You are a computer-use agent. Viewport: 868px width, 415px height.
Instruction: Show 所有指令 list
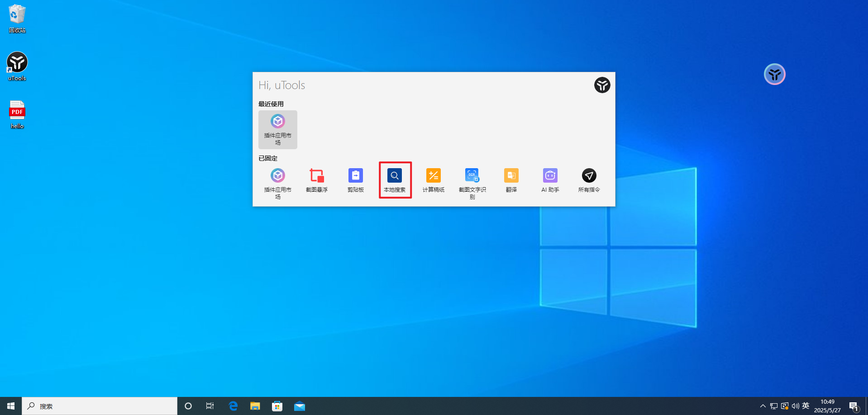coord(589,180)
